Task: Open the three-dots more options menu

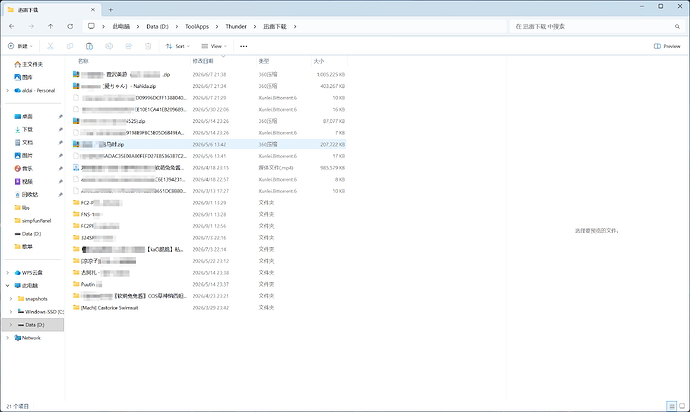Action: coord(243,46)
